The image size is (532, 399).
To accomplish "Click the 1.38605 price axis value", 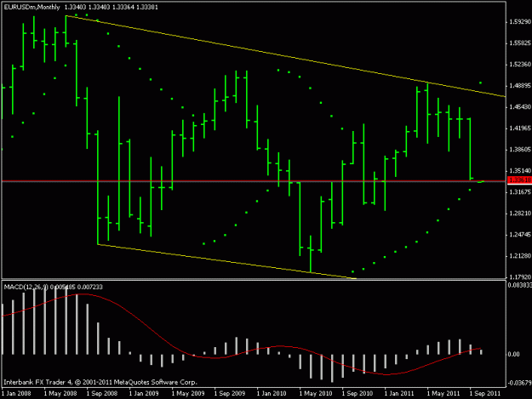I will click(x=520, y=150).
